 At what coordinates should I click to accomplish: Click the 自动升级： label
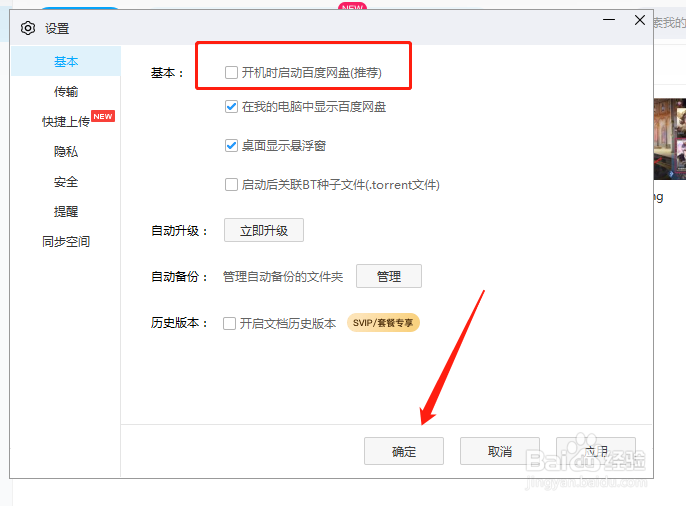(x=179, y=230)
